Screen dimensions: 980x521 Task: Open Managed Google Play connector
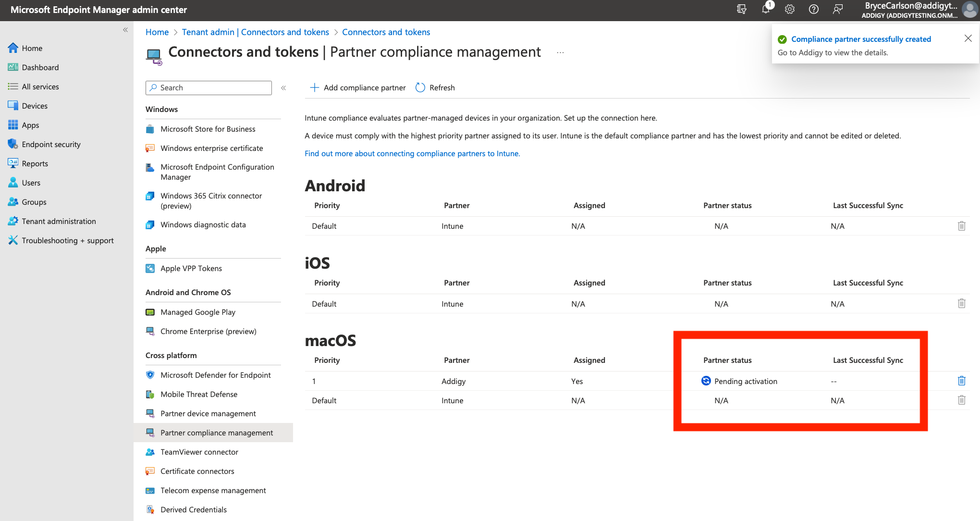(198, 312)
